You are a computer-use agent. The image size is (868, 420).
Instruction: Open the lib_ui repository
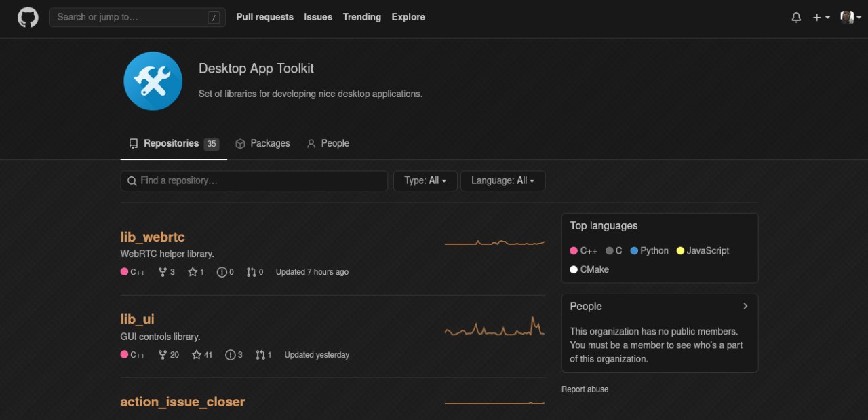(137, 319)
